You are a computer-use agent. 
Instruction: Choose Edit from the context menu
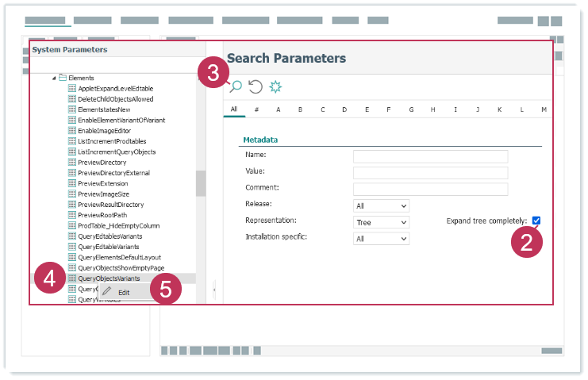[x=124, y=293]
